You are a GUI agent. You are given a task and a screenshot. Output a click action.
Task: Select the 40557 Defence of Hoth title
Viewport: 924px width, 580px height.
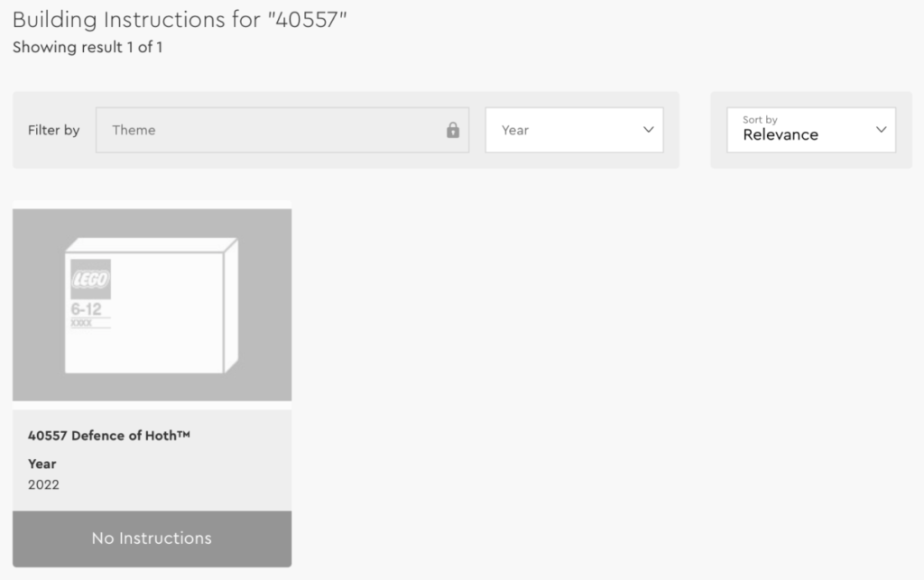[x=109, y=436]
